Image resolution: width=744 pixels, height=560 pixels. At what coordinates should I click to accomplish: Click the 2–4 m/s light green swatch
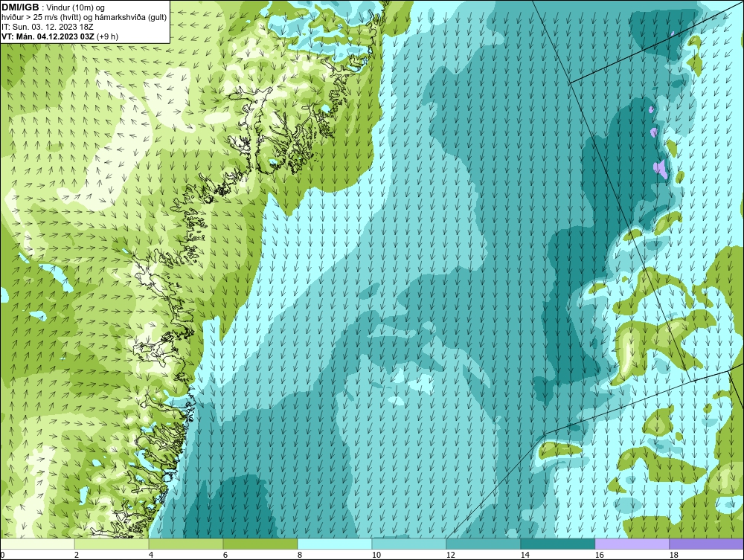(x=112, y=544)
